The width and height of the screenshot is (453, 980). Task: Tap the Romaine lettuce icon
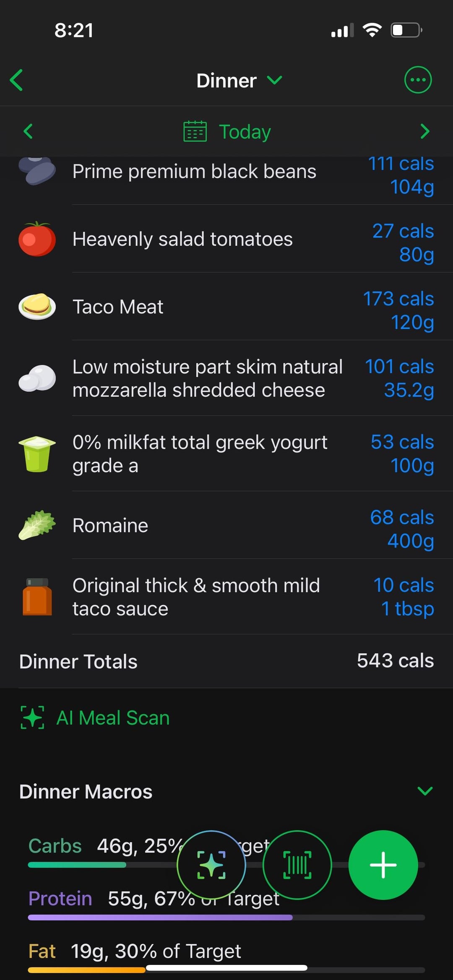point(37,525)
